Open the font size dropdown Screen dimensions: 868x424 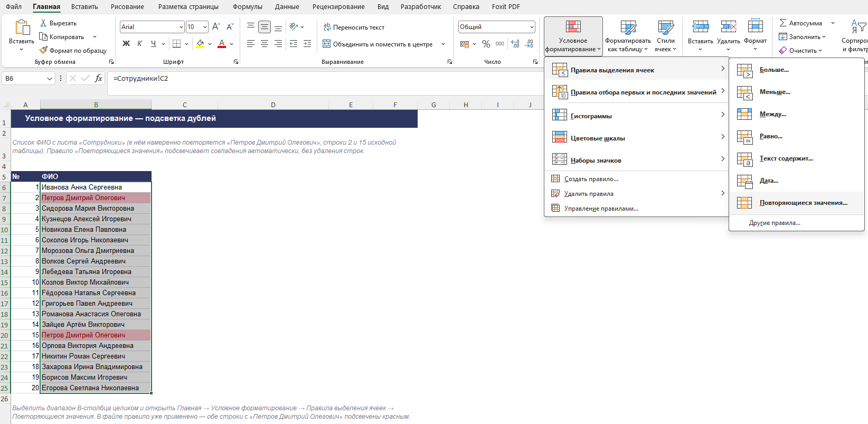click(x=205, y=27)
